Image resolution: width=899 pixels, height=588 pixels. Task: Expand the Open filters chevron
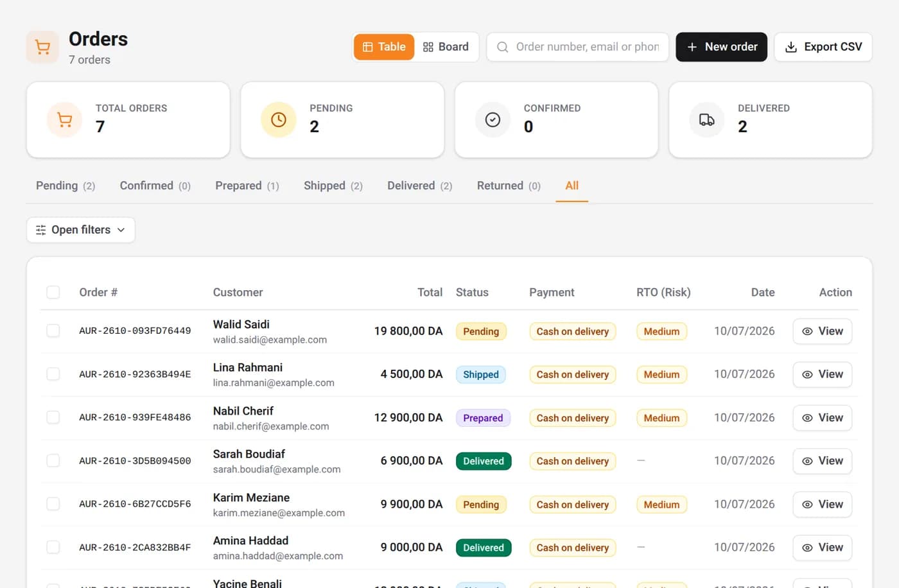click(121, 230)
